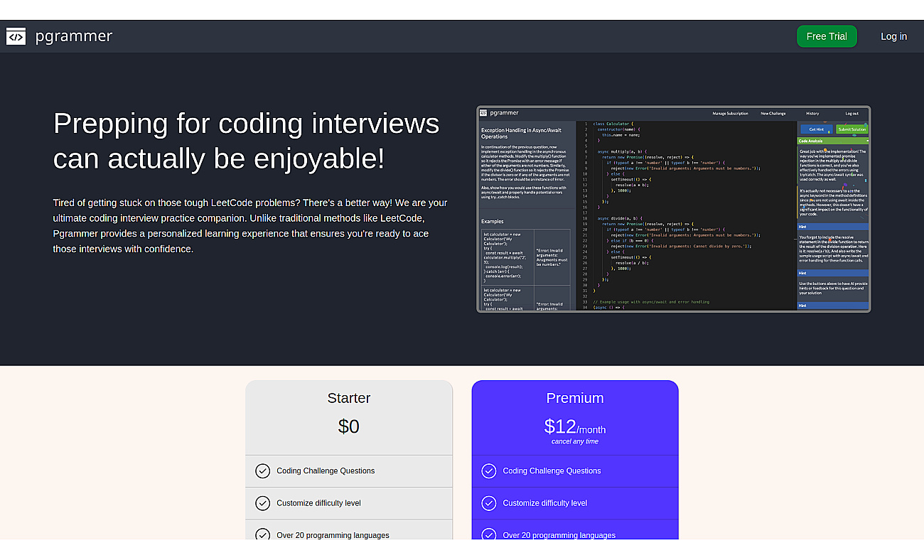Click Starter 'Coding Challenge Questions' text
This screenshot has width=924, height=560.
coord(326,471)
